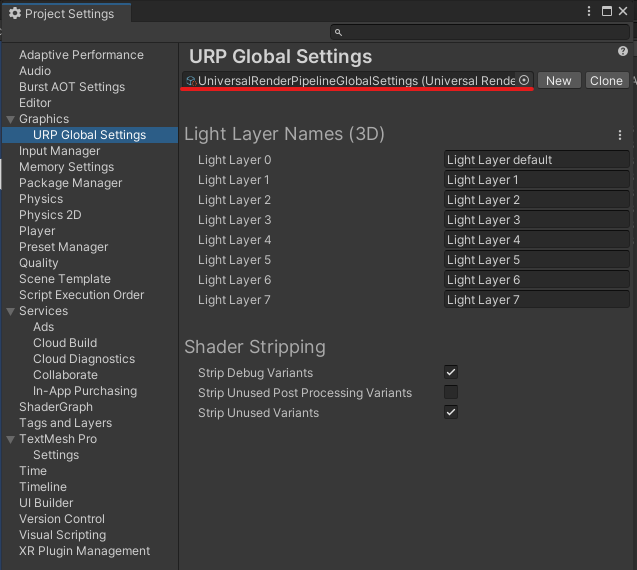637x570 pixels.
Task: Select the Project Settings tab
Action: [x=66, y=13]
